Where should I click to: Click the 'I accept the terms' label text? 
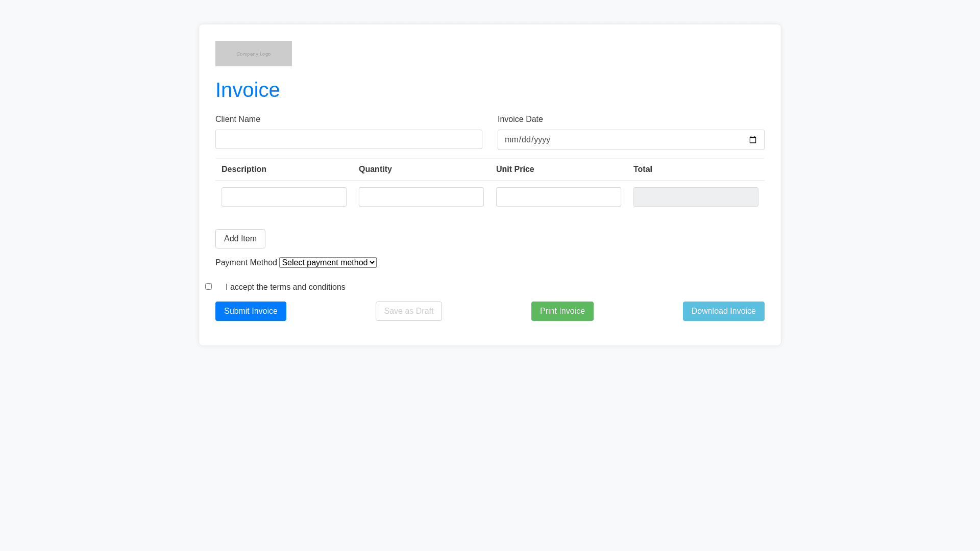[285, 287]
